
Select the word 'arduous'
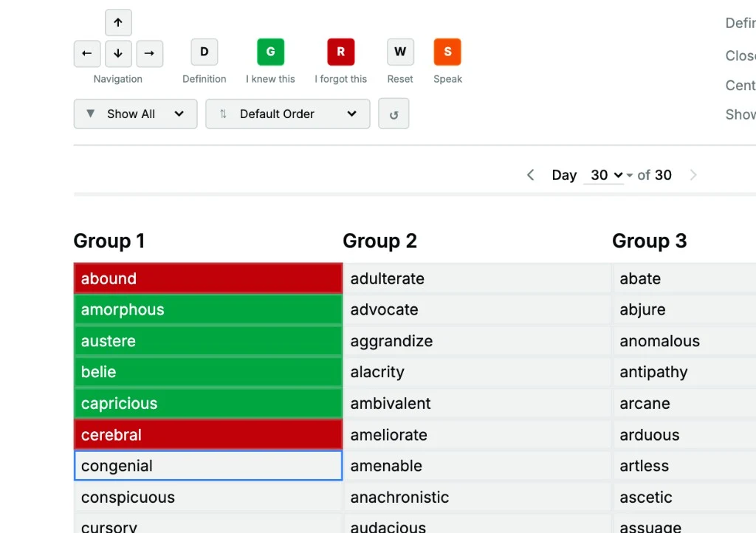[x=684, y=435]
